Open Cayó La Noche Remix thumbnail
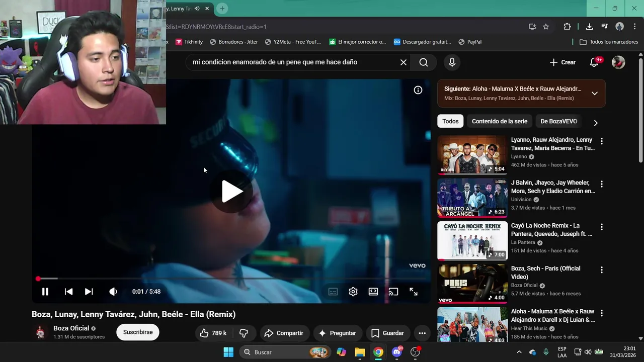 pos(472,241)
